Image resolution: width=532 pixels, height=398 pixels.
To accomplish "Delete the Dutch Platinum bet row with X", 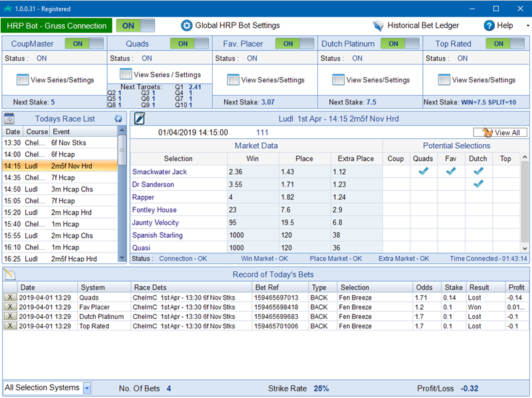I will 10,316.
